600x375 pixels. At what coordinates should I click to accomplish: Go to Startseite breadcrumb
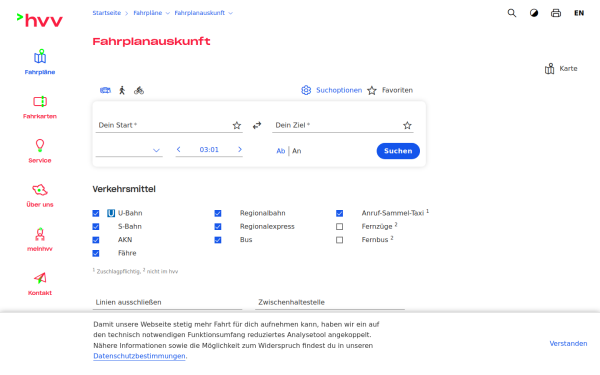(x=107, y=13)
